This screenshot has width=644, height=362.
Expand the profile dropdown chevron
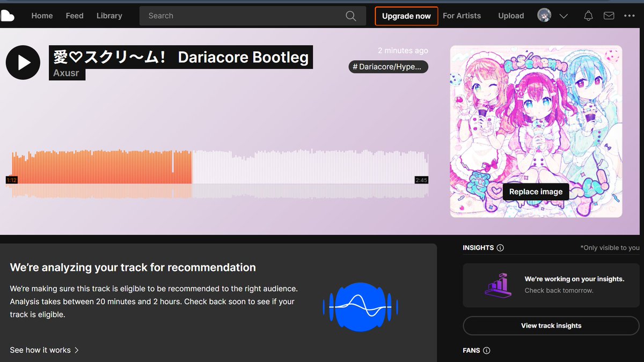(563, 16)
